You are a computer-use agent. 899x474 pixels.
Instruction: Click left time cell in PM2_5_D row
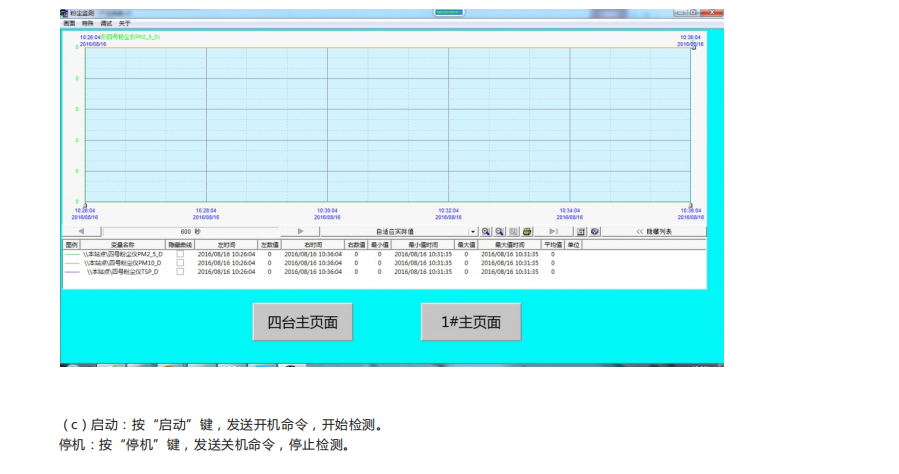[226, 254]
